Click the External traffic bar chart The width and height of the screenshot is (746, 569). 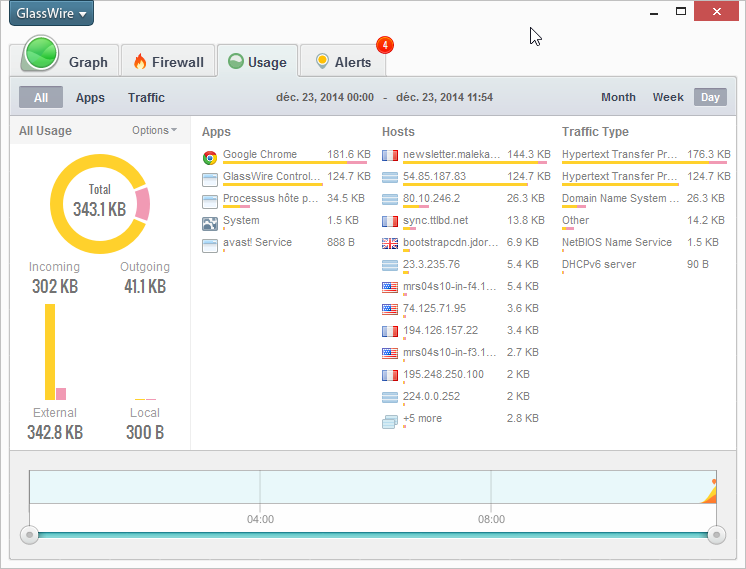pos(55,352)
